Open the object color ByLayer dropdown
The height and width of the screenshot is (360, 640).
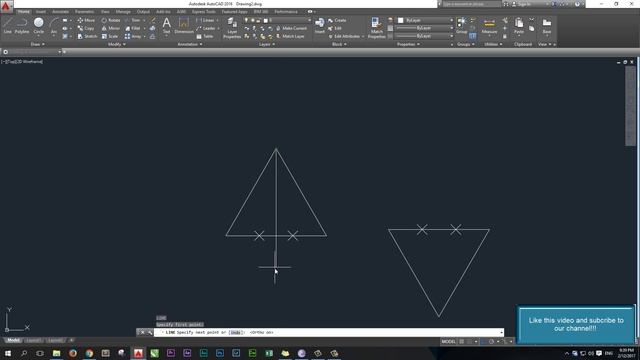click(x=425, y=20)
